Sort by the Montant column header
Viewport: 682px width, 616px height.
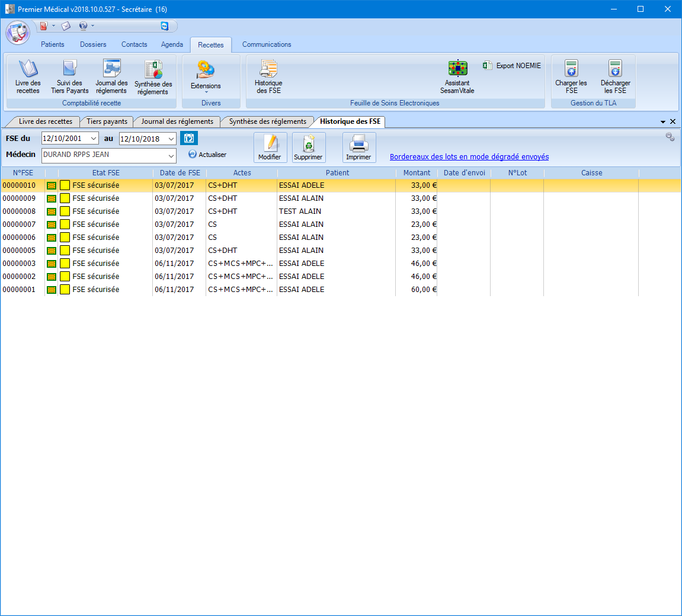pyautogui.click(x=417, y=172)
